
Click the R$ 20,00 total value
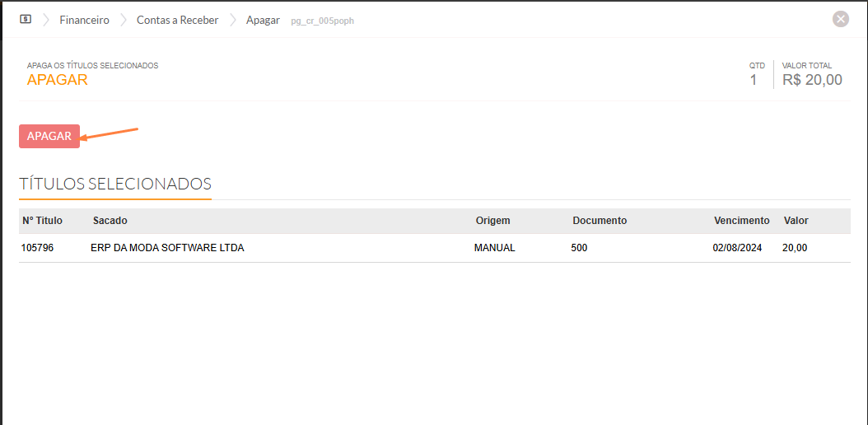(x=812, y=80)
